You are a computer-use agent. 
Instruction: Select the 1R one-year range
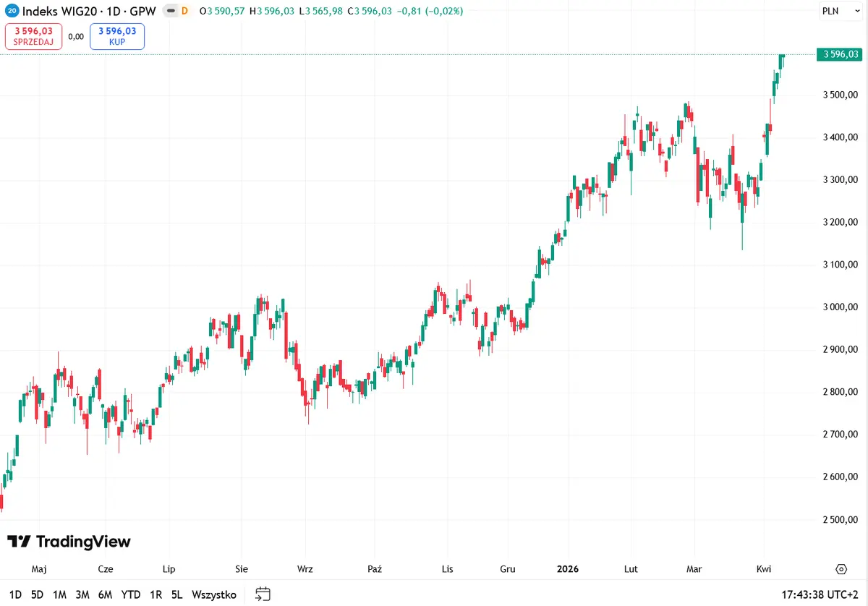pos(156,594)
